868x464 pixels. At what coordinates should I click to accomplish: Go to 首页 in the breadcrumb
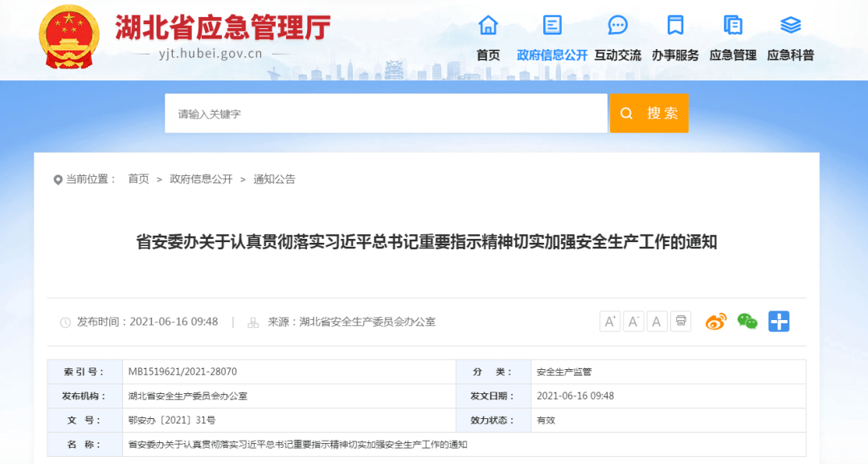pyautogui.click(x=138, y=179)
